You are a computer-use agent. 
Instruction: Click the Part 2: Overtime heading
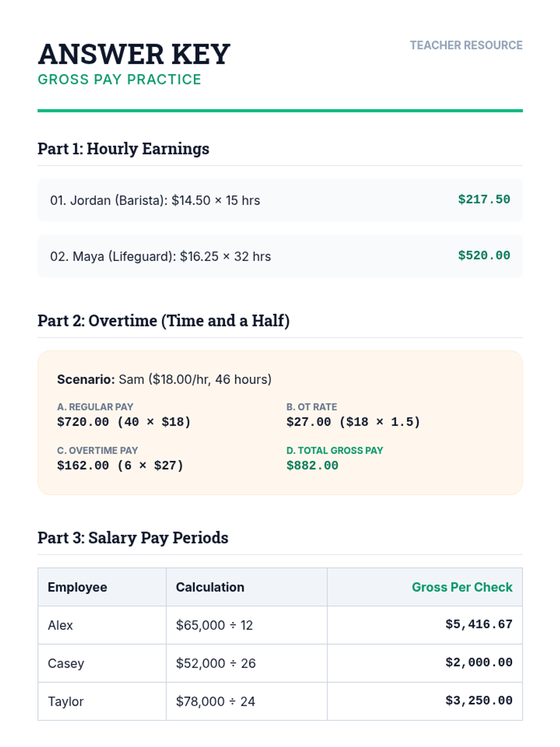pos(163,321)
